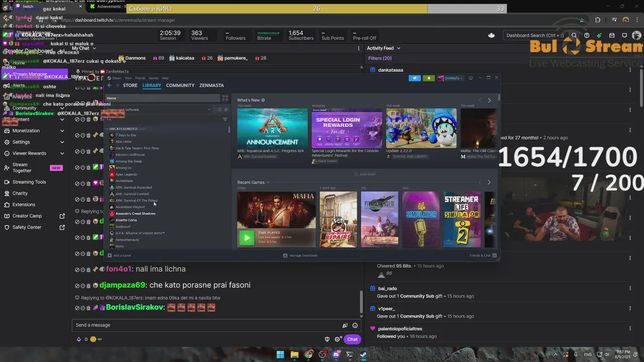Open the Steam library advanced filter icon

225,119
